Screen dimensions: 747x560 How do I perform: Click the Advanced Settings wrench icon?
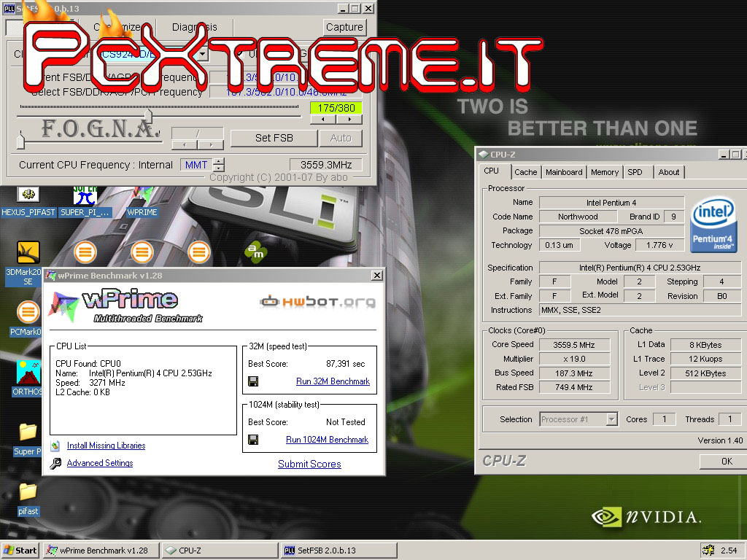(x=55, y=463)
